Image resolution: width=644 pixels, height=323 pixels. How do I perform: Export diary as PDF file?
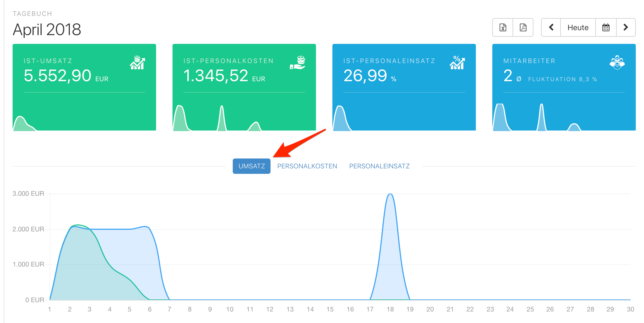pyautogui.click(x=523, y=27)
